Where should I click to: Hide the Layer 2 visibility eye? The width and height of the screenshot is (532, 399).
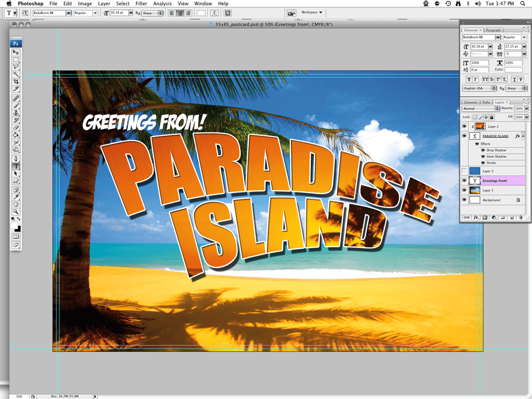click(464, 127)
